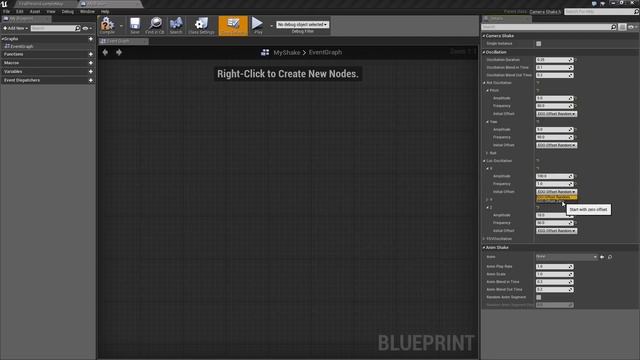Click the Details search magnifier icon

(613, 27)
